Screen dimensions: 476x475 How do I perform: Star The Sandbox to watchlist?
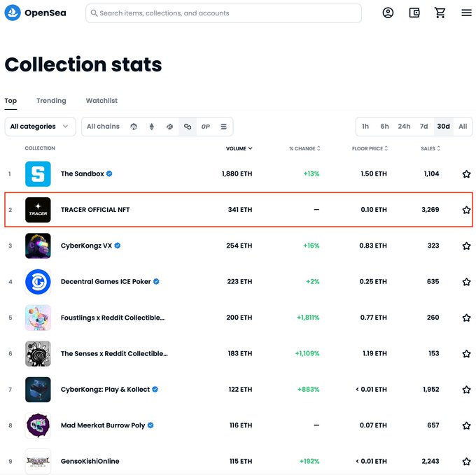[466, 174]
